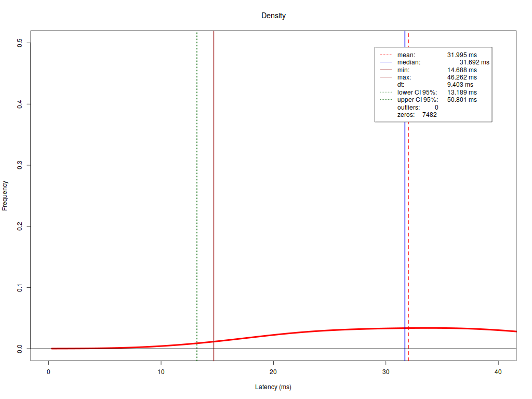Click the max value 46.262 ms
Image resolution: width=532 pixels, height=399 pixels.
point(461,77)
